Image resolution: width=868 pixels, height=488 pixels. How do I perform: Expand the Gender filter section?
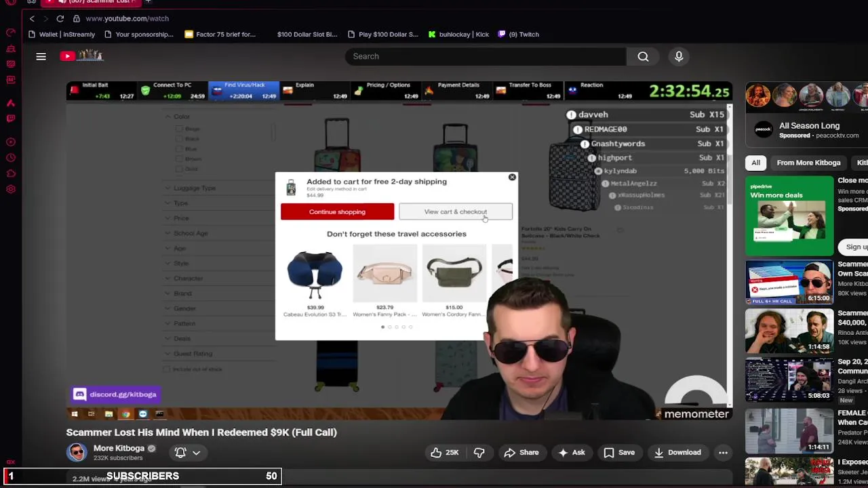click(x=180, y=308)
